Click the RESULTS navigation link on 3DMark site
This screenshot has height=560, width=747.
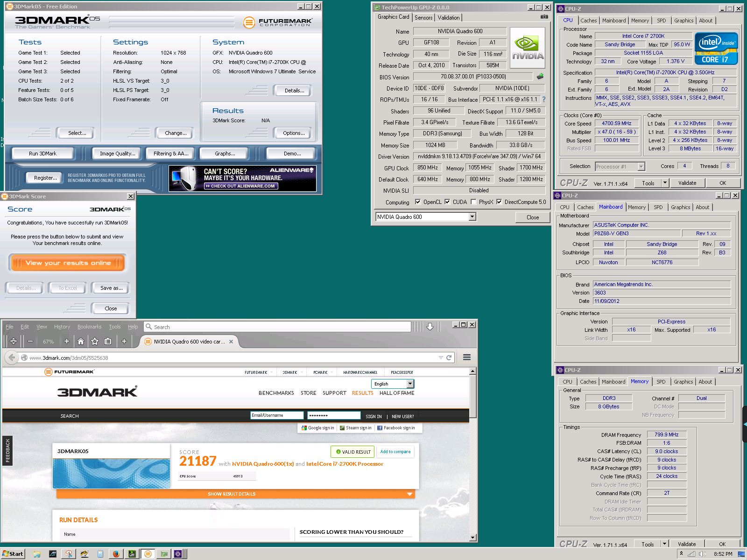click(363, 393)
